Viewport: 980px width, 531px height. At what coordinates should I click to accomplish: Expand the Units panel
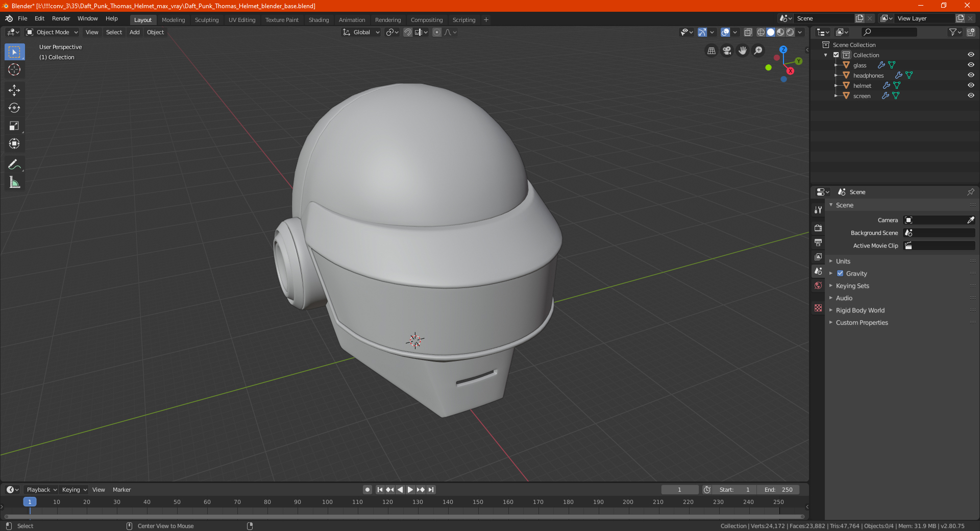point(843,261)
